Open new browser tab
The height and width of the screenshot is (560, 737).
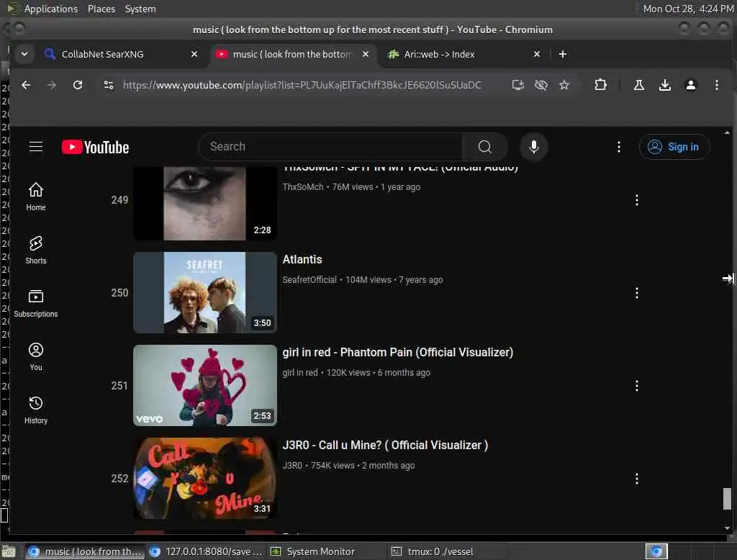tap(563, 54)
